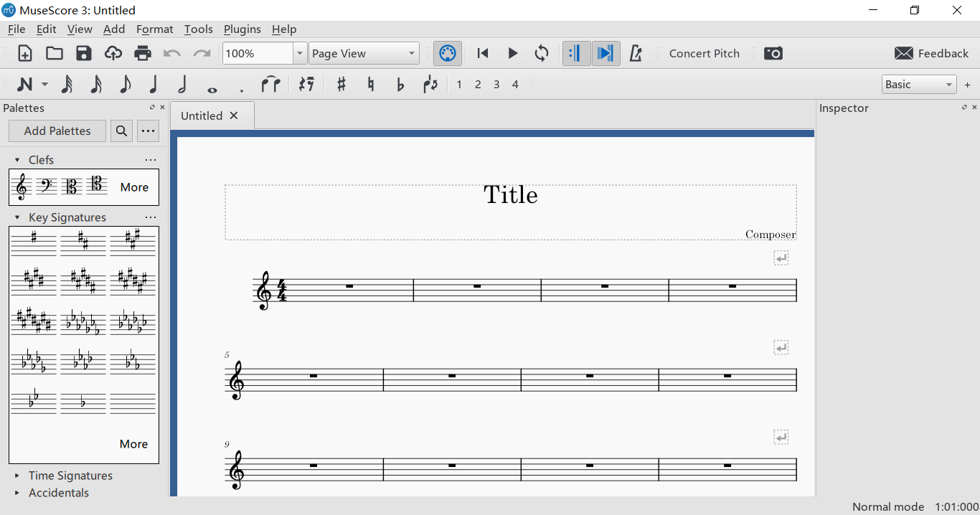Image resolution: width=980 pixels, height=515 pixels.
Task: Open the Plugins menu
Action: click(x=242, y=29)
